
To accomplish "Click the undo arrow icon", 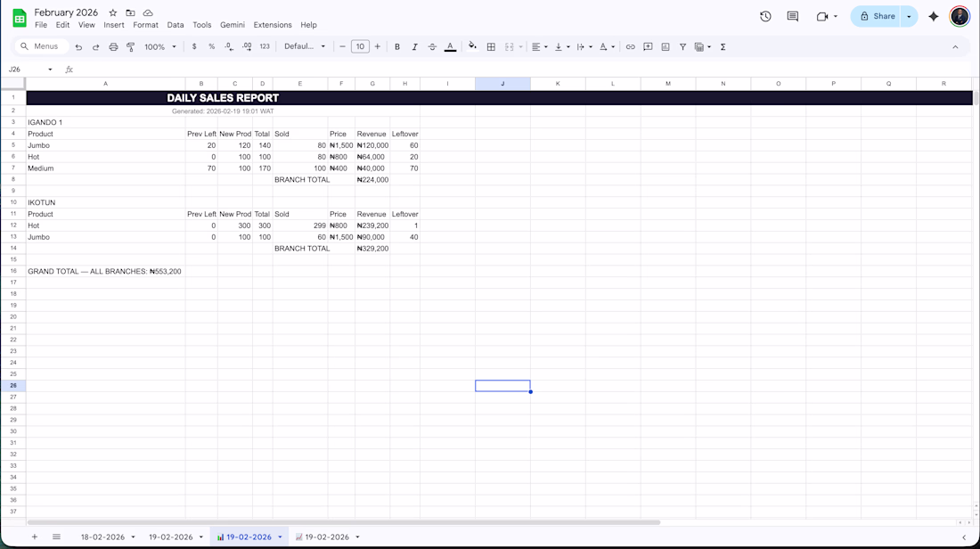I will point(78,47).
